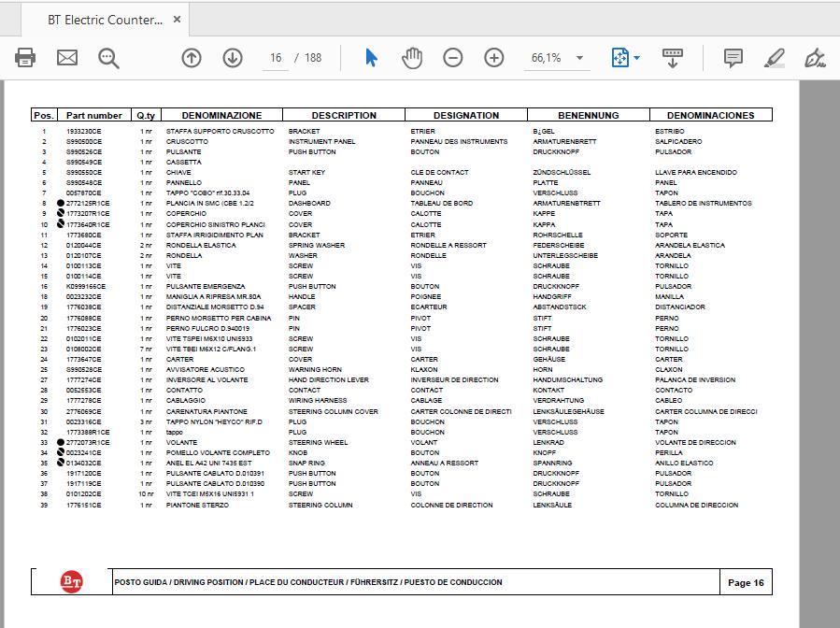Zoom in with the plus icon
The height and width of the screenshot is (628, 840).
[x=494, y=57]
